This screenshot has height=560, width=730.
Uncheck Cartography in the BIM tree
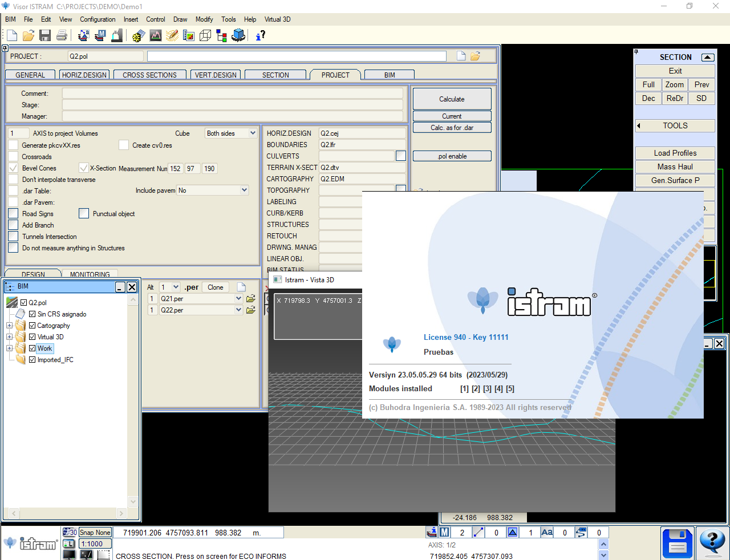(x=33, y=326)
